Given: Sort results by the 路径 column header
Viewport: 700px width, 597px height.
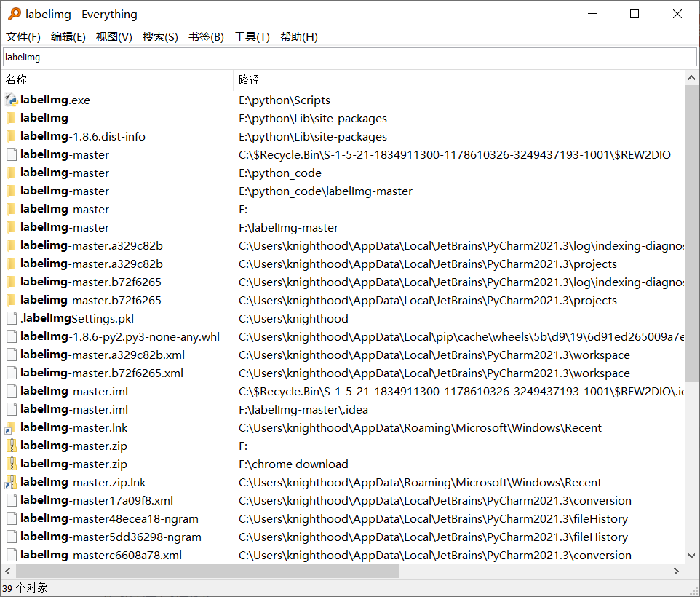Looking at the screenshot, I should pos(458,80).
